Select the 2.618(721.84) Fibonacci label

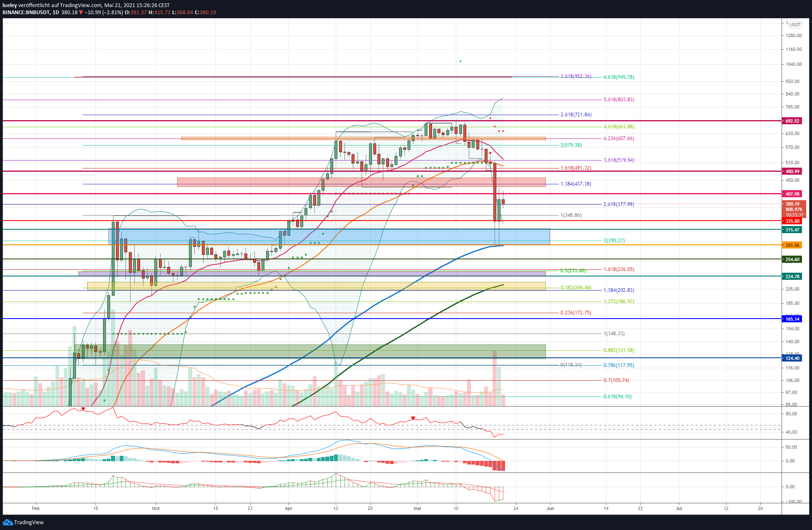click(x=576, y=115)
